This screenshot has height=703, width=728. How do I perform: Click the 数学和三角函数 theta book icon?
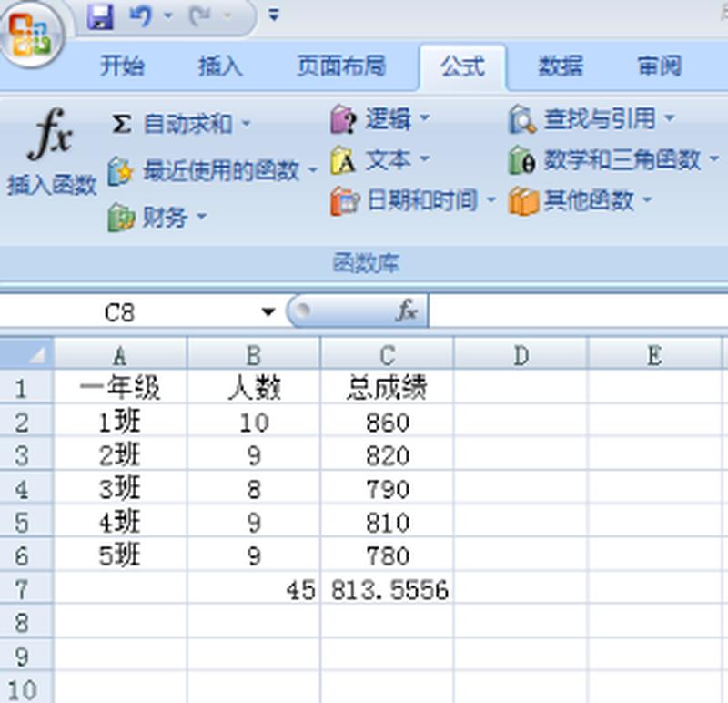[x=521, y=161]
